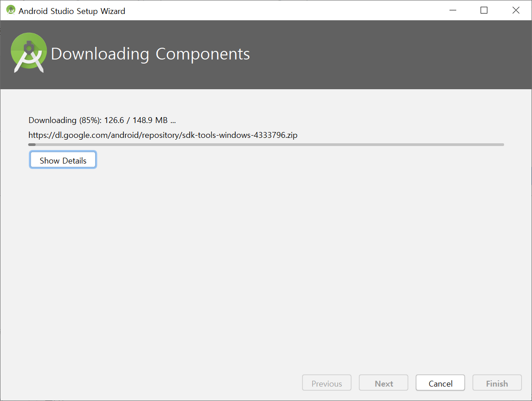Click the disabled Finish button

497,383
